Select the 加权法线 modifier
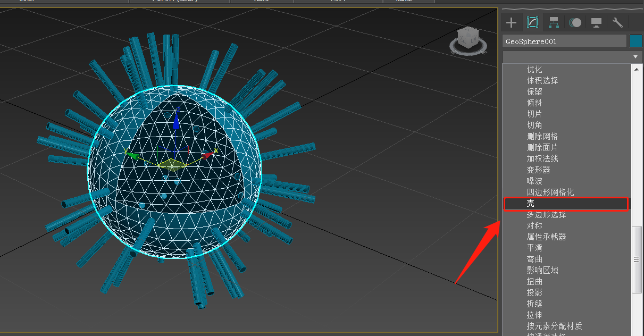The image size is (644, 336). [542, 158]
